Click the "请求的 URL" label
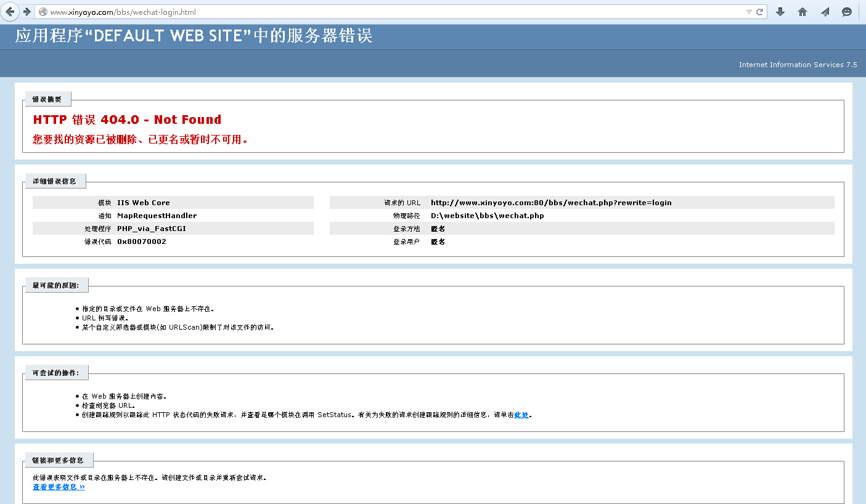The width and height of the screenshot is (866, 504). pyautogui.click(x=402, y=203)
